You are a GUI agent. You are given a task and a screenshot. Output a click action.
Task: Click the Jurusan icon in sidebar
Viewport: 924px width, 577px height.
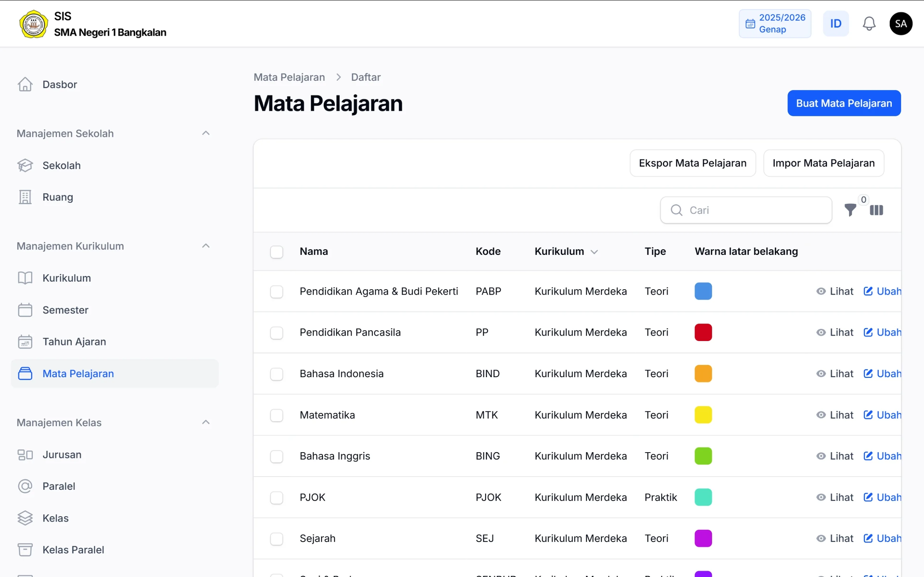25,454
